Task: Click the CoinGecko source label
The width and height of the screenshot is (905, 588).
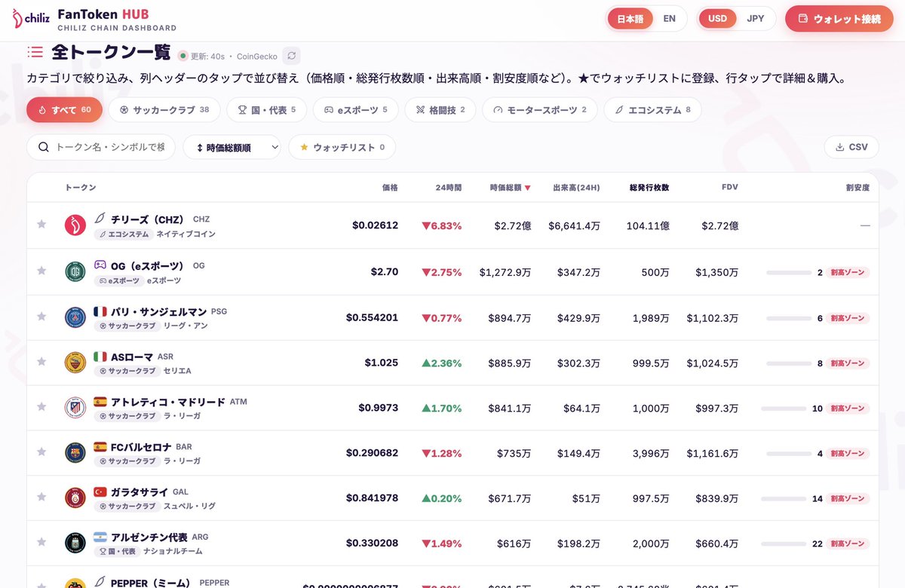Action: (x=257, y=56)
